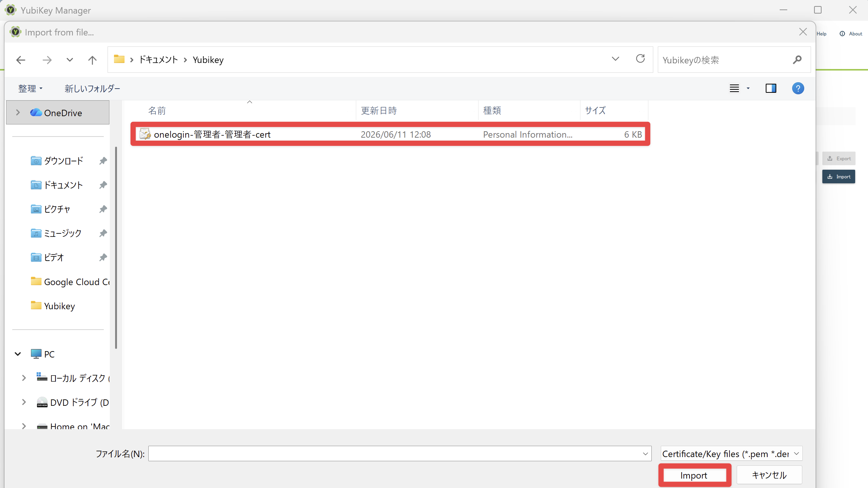Close the Import from file dialog
Image resolution: width=868 pixels, height=488 pixels.
pos(803,32)
